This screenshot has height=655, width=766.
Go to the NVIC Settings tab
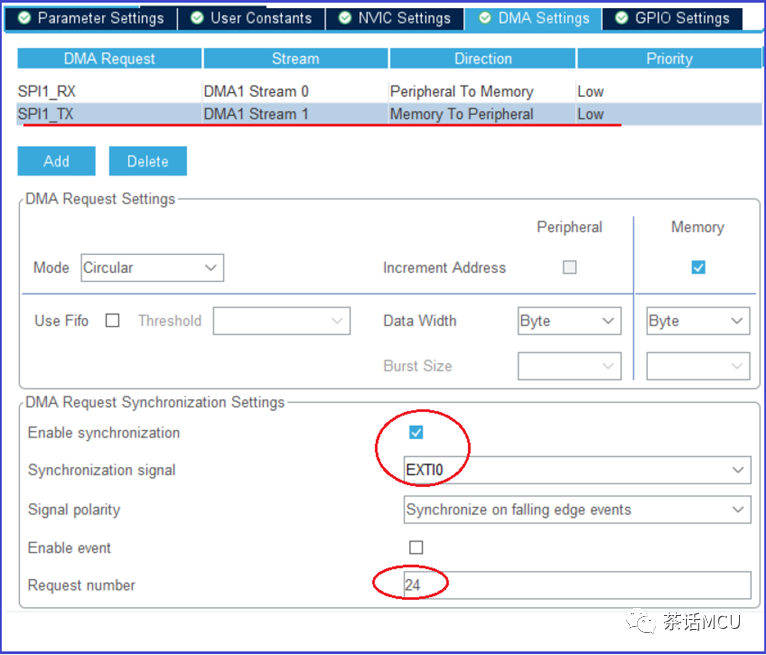(x=394, y=18)
